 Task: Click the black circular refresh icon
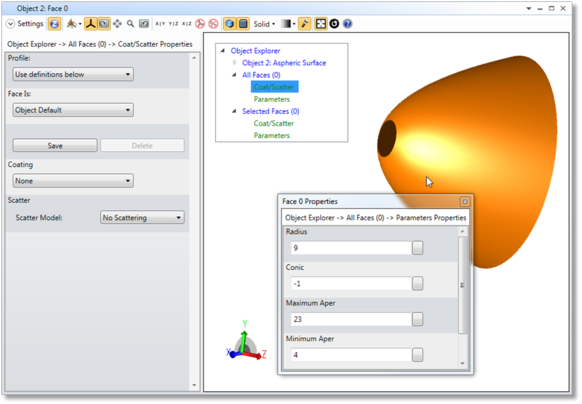[x=334, y=24]
